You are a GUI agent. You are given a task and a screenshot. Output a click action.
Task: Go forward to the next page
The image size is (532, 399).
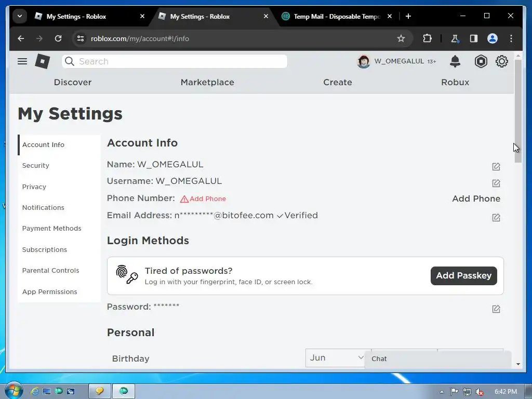point(39,38)
